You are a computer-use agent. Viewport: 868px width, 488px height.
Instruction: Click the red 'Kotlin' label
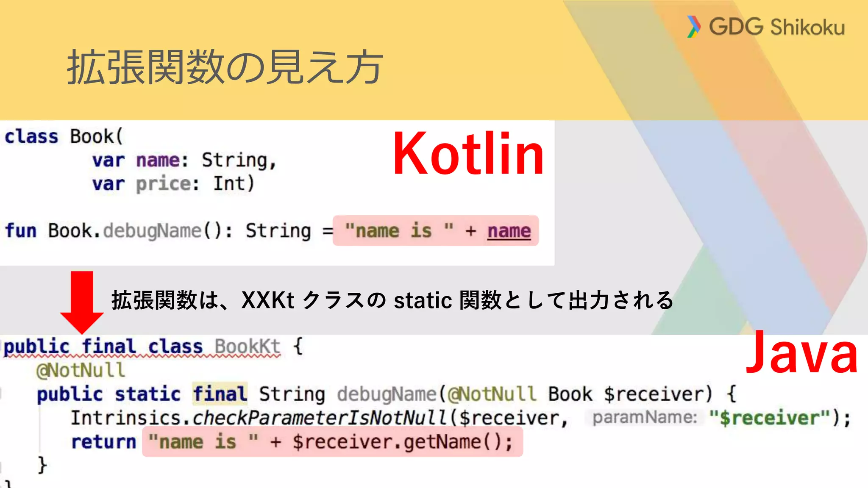click(x=468, y=153)
